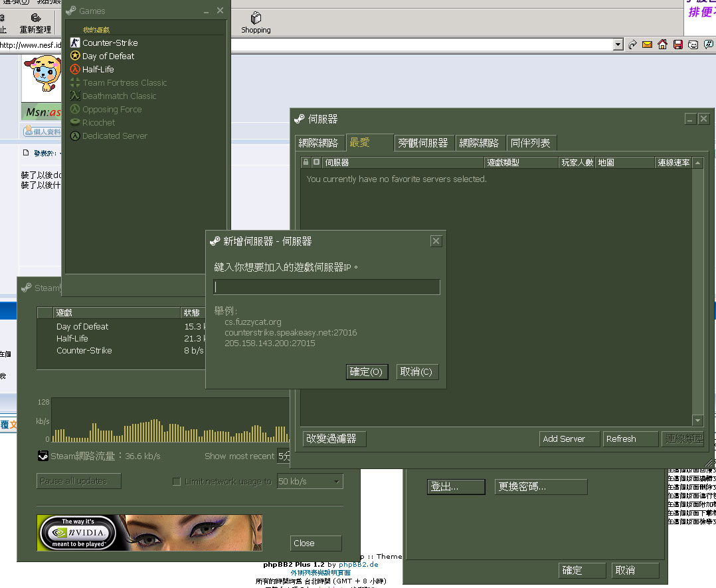
Task: Click the Team Fortress Classic icon
Action: 75,82
